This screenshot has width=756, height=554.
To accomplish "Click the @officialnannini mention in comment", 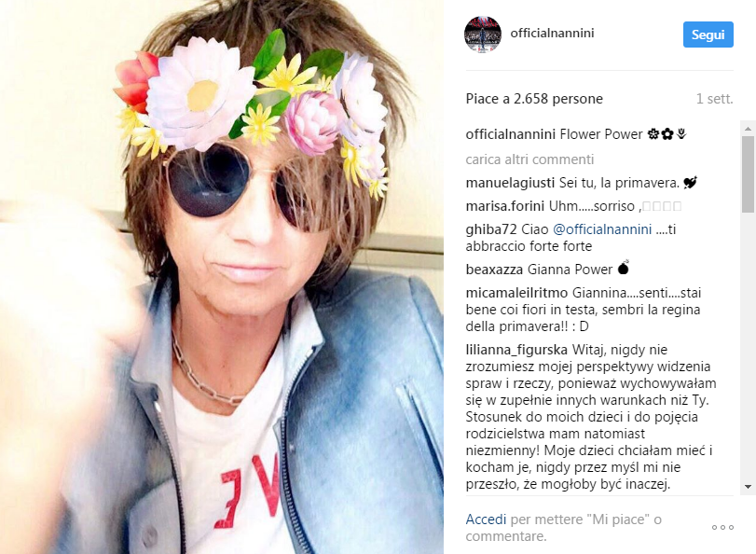I will click(602, 229).
